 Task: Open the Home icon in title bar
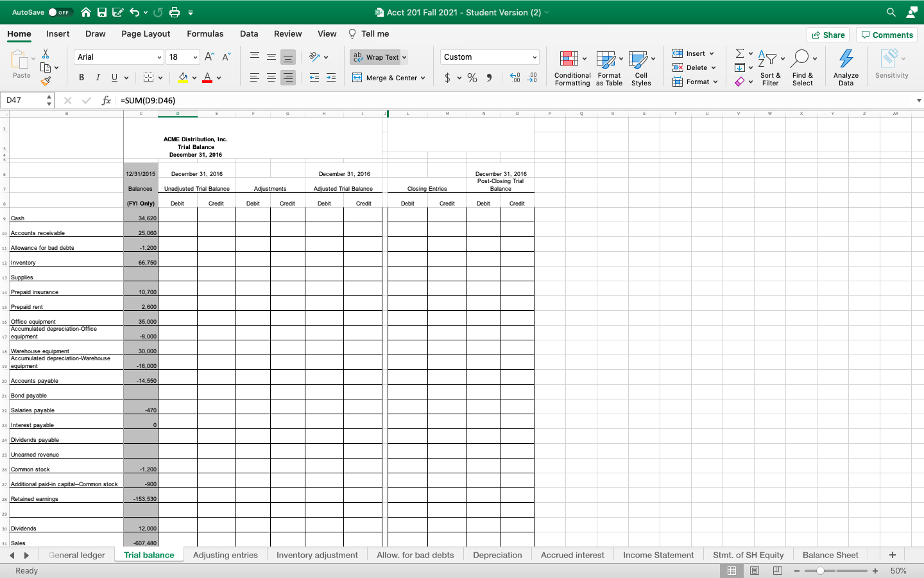[x=86, y=12]
